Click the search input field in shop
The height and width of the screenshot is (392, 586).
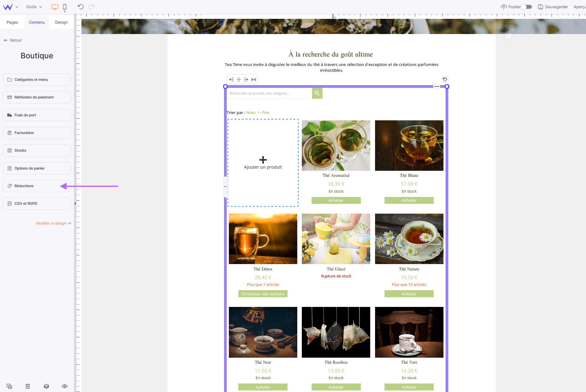tap(269, 93)
